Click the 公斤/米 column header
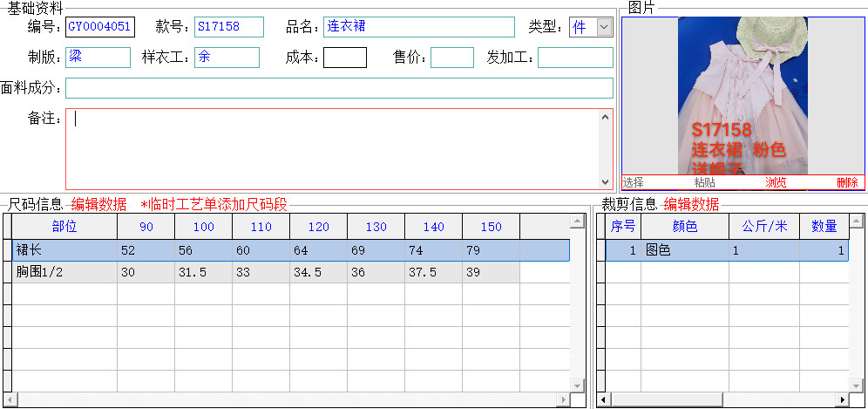The image size is (868, 409). (764, 227)
